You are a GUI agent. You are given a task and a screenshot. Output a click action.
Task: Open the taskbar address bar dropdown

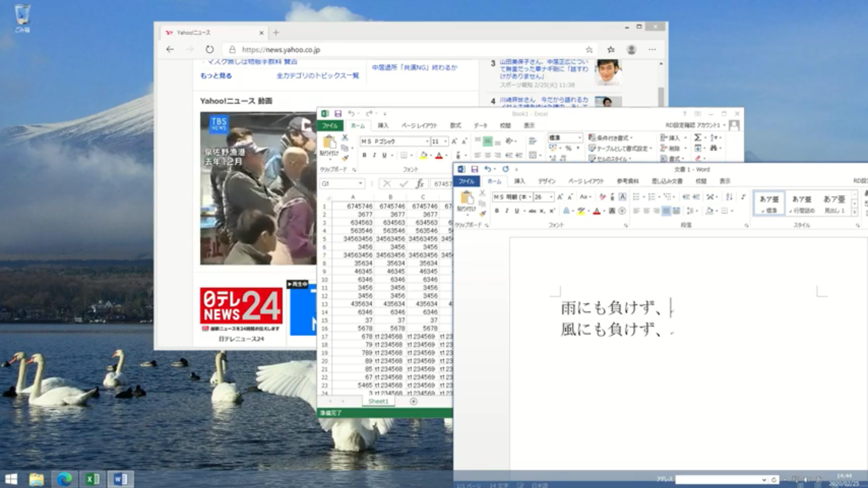[x=764, y=480]
